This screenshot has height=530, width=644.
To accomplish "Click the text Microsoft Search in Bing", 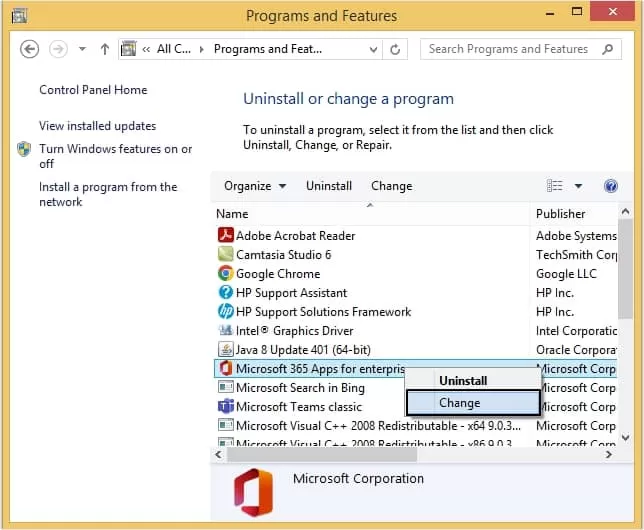I will click(300, 388).
